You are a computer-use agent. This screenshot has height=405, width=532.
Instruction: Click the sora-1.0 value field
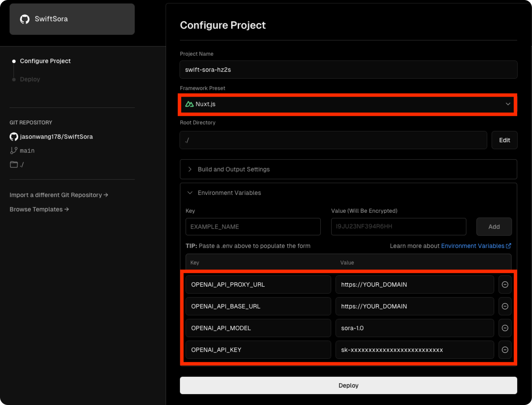point(415,328)
